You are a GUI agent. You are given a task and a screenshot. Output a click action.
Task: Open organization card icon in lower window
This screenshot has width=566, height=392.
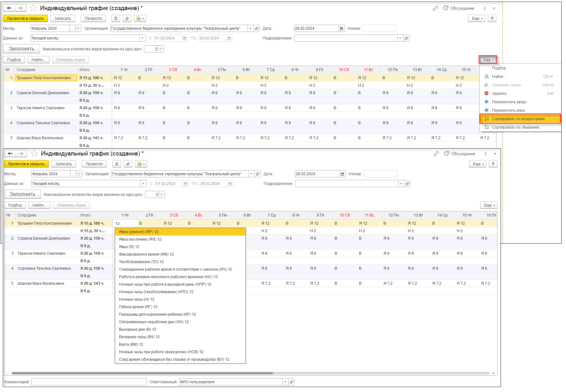click(258, 174)
